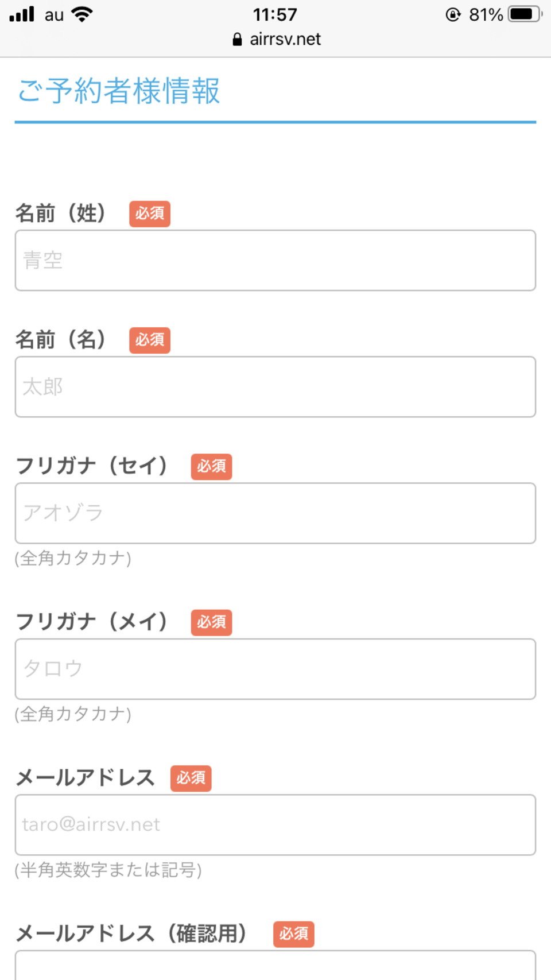The image size is (551, 980).
Task: Tap the (半角英数字または記号) hint text
Action: click(108, 870)
